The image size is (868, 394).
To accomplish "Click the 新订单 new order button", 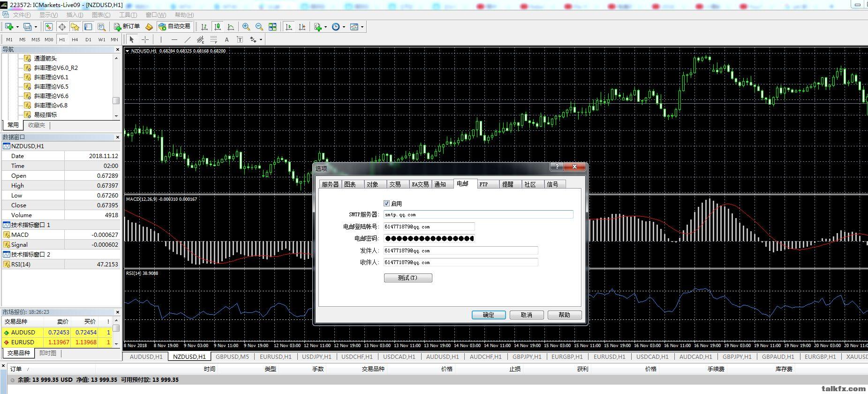I will coord(127,27).
